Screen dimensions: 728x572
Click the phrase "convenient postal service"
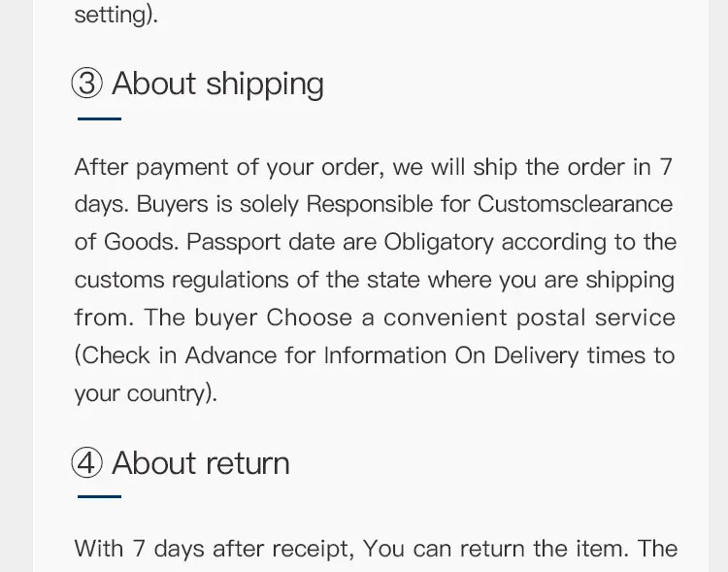[529, 318]
